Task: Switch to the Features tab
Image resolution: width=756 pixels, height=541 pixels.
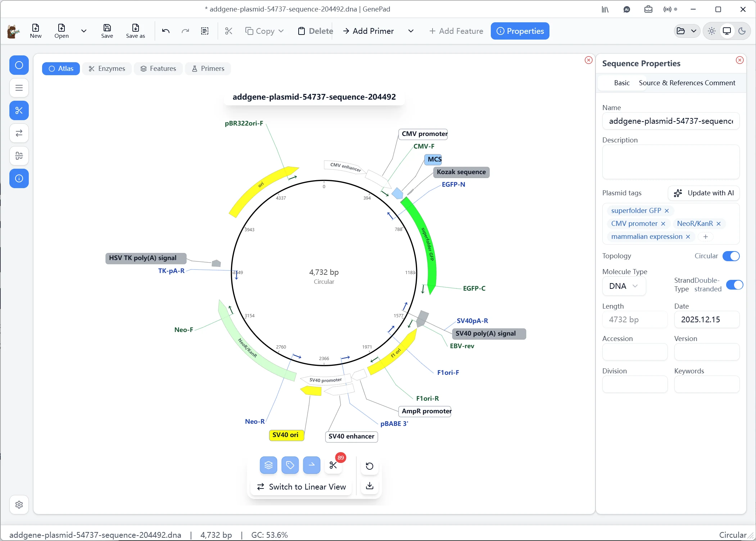Action: point(158,69)
